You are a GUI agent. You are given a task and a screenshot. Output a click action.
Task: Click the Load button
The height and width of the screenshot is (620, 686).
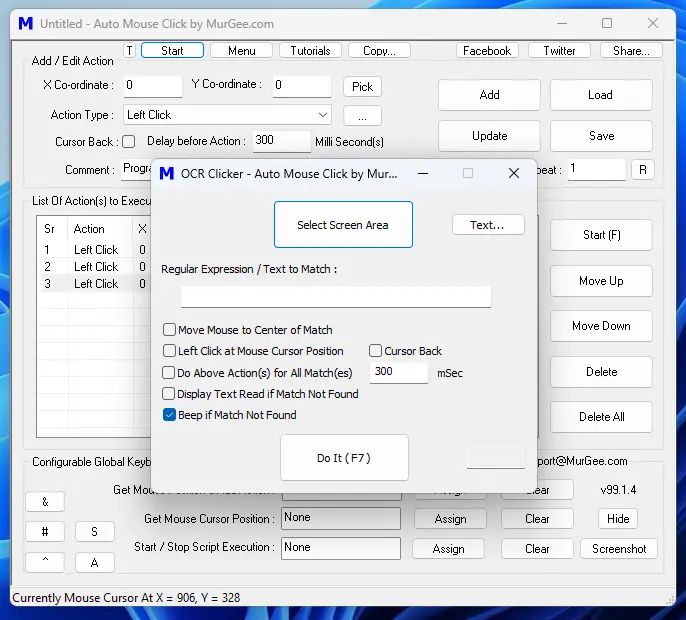pos(601,95)
